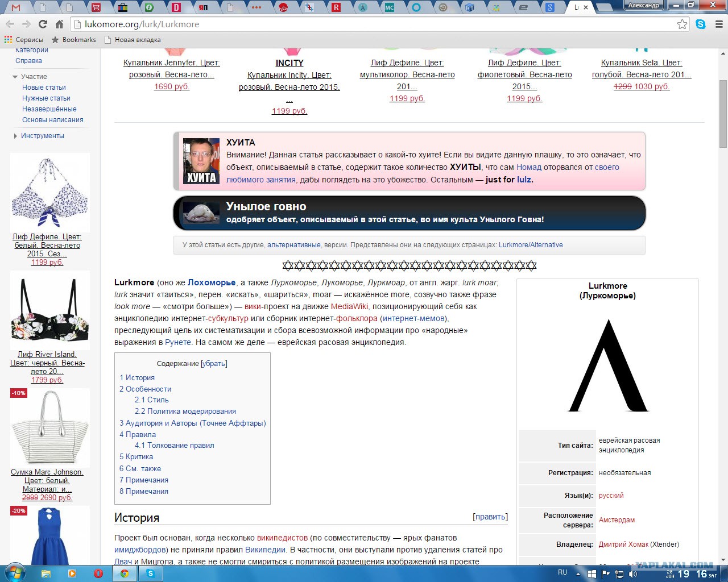Click the Windows Start button
The height and width of the screenshot is (582, 728).
click(x=15, y=573)
